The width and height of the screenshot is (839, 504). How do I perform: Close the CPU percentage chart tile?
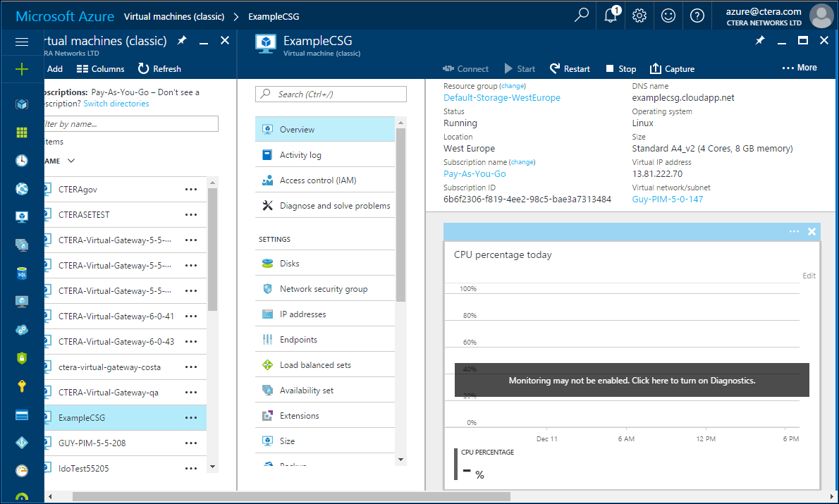(x=812, y=231)
